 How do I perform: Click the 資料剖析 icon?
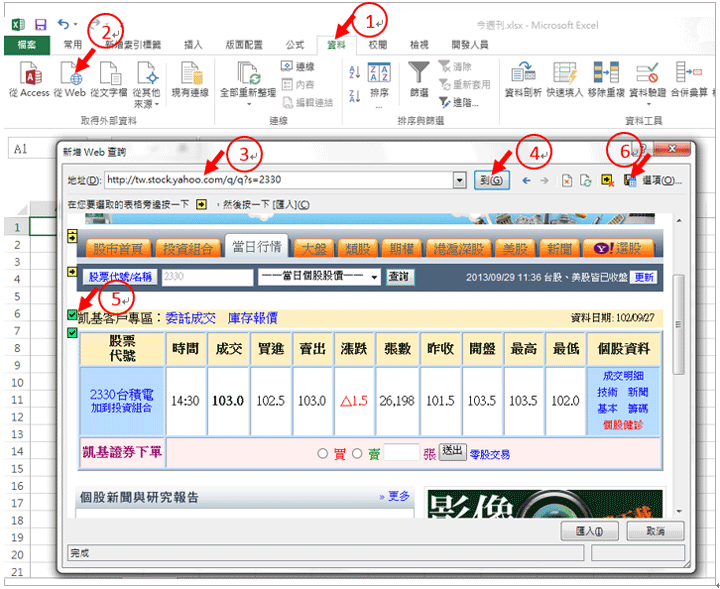coord(526,73)
